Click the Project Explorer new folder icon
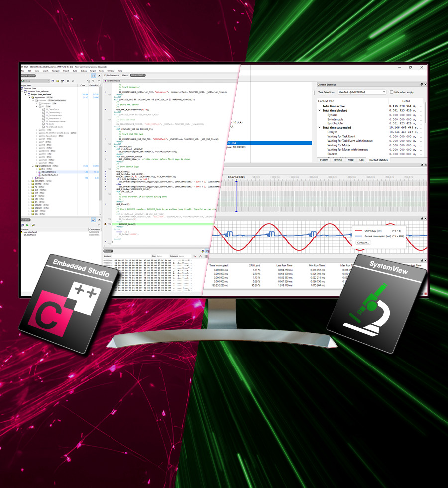This screenshot has width=448, height=488. click(57, 81)
